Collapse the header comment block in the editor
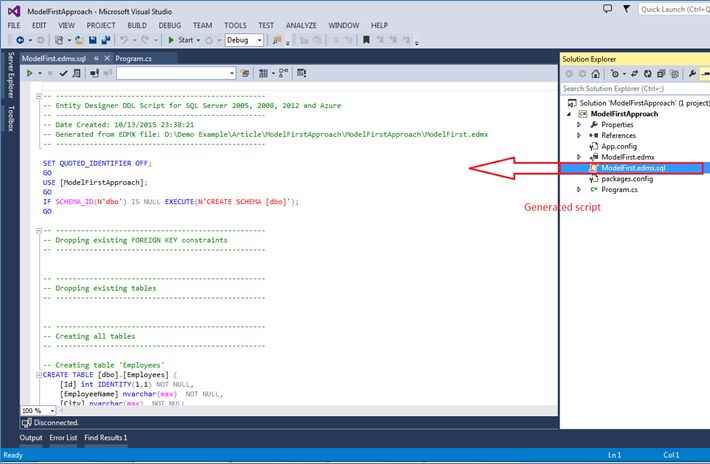This screenshot has height=464, width=710. 38,96
